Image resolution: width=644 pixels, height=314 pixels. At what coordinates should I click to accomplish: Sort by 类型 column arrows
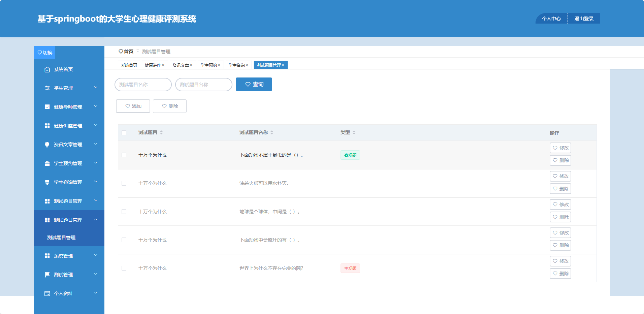click(354, 132)
